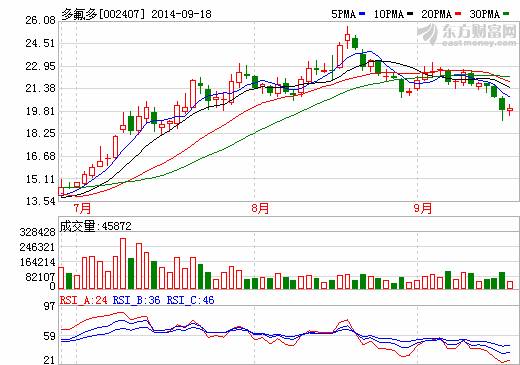
Task: Click the 9月 month label
Action: [423, 209]
